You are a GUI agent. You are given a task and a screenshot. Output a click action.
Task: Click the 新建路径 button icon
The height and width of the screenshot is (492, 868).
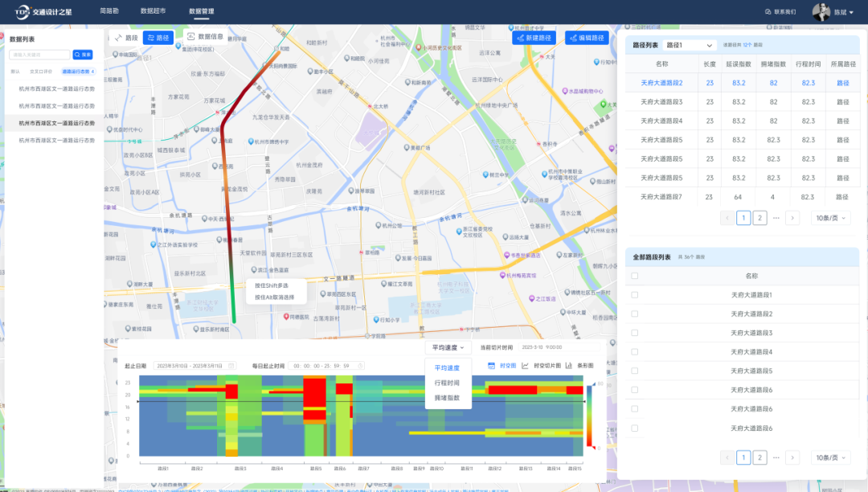coord(522,38)
